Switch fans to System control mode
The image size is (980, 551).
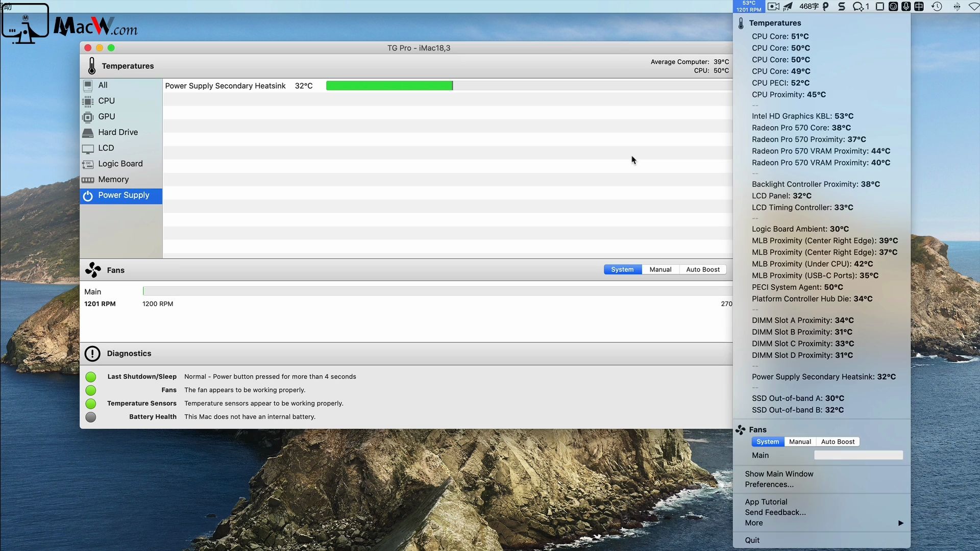click(622, 269)
